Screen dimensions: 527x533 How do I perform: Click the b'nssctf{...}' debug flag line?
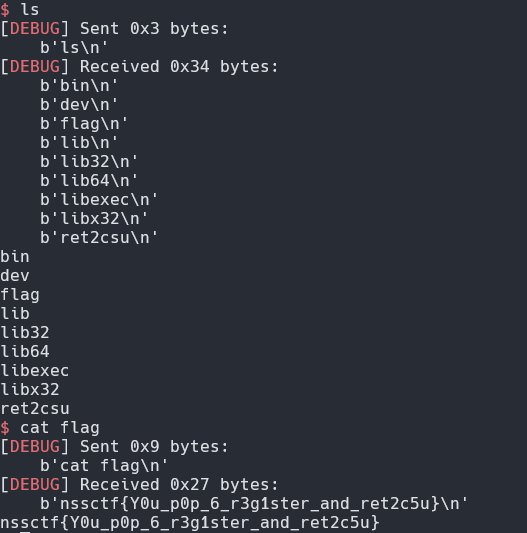coord(254,503)
